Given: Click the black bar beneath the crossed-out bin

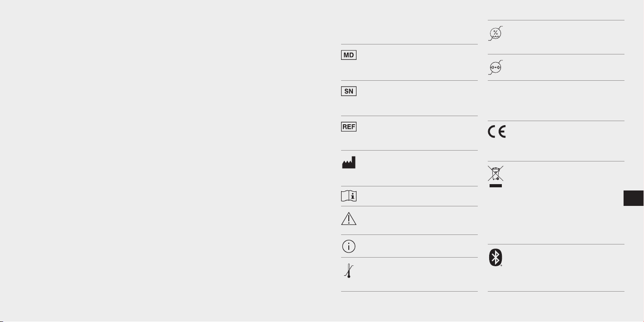Looking at the screenshot, I should tap(496, 185).
